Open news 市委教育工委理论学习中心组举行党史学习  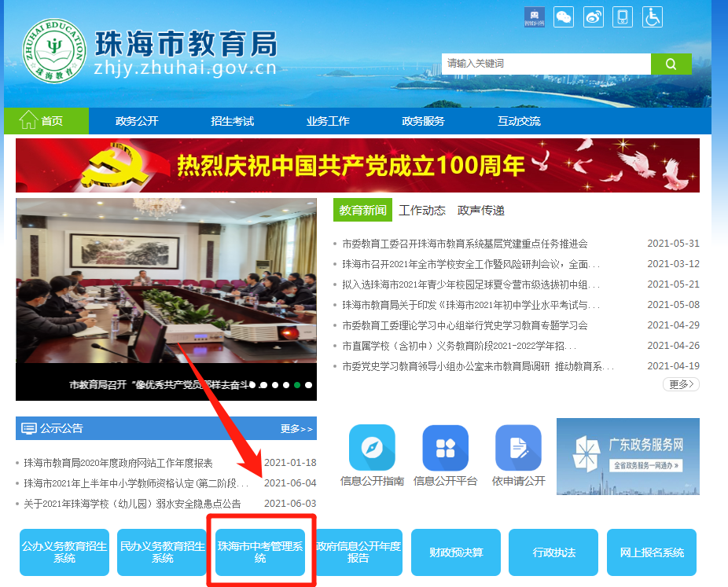[x=465, y=325]
